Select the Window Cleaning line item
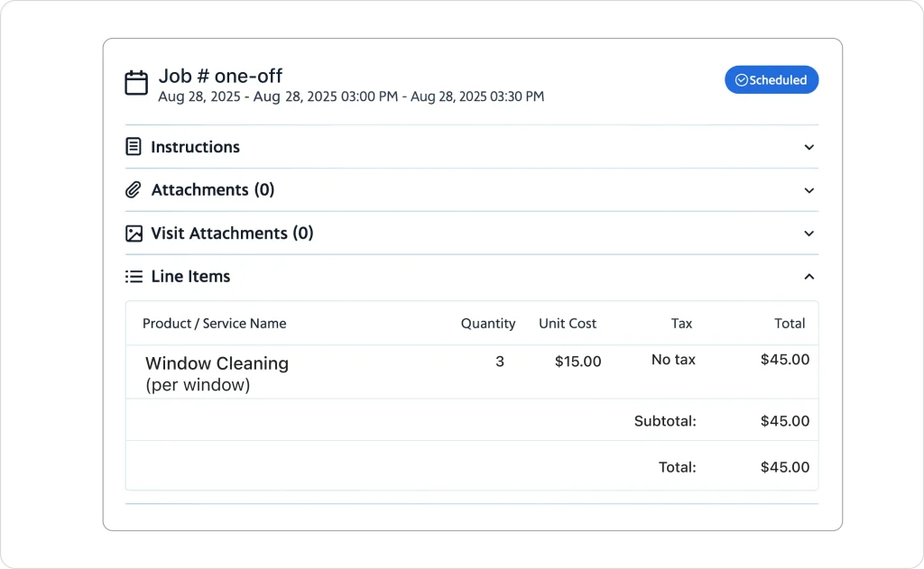The image size is (924, 569). pyautogui.click(x=217, y=363)
